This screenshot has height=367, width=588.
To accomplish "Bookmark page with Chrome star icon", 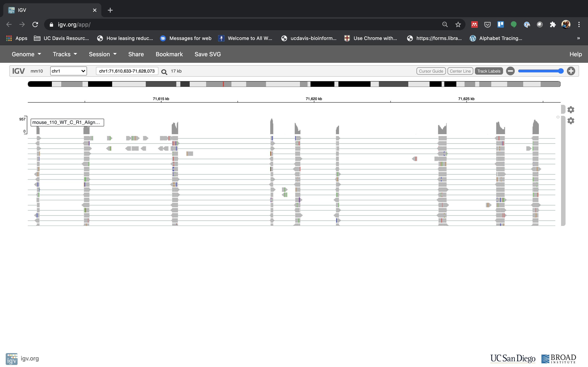I will 458,24.
